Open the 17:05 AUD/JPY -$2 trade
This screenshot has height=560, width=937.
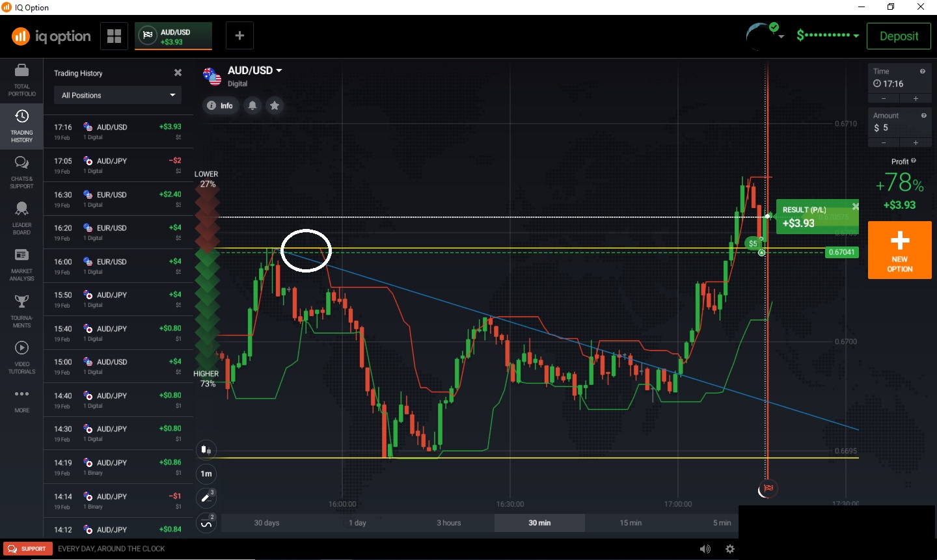[x=118, y=166]
